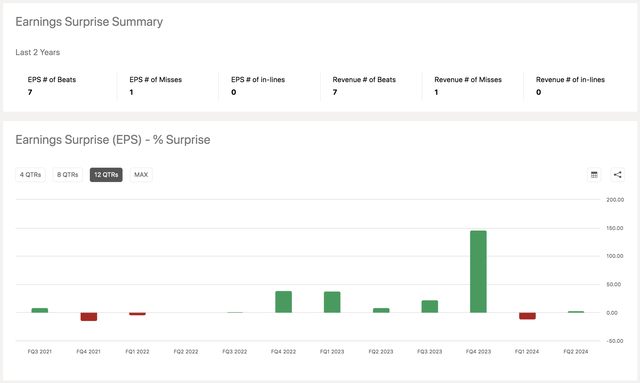Click the 200.00 y-axis value
The width and height of the screenshot is (640, 383).
[615, 200]
